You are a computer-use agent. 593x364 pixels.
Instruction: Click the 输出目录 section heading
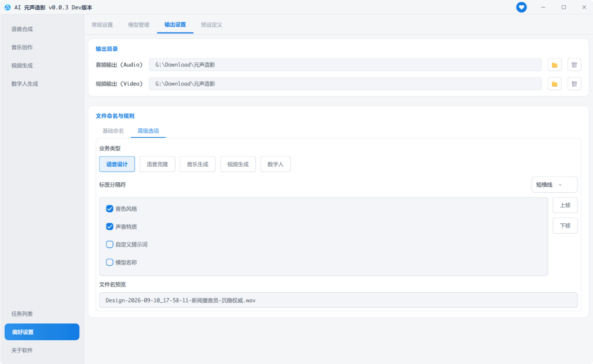tap(107, 49)
